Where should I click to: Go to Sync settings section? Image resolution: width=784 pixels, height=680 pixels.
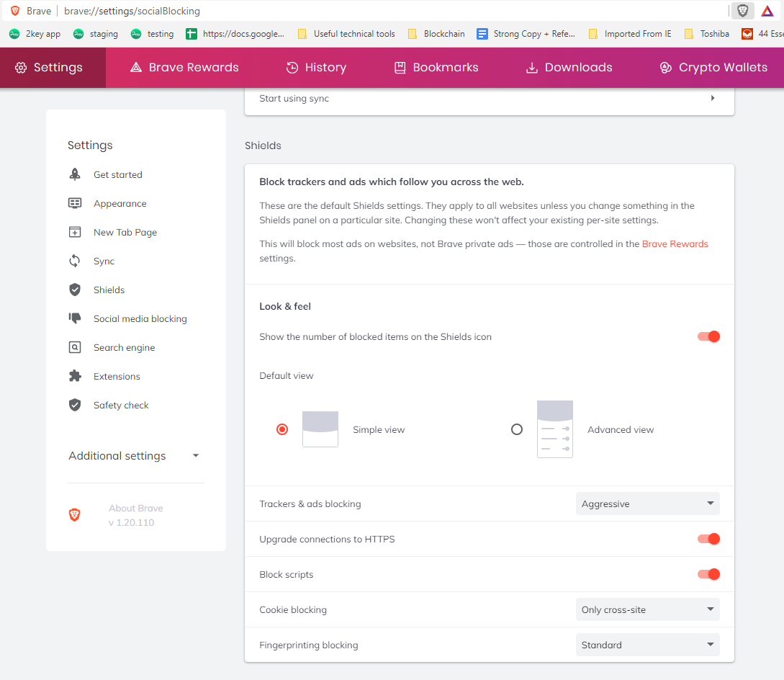(x=104, y=261)
